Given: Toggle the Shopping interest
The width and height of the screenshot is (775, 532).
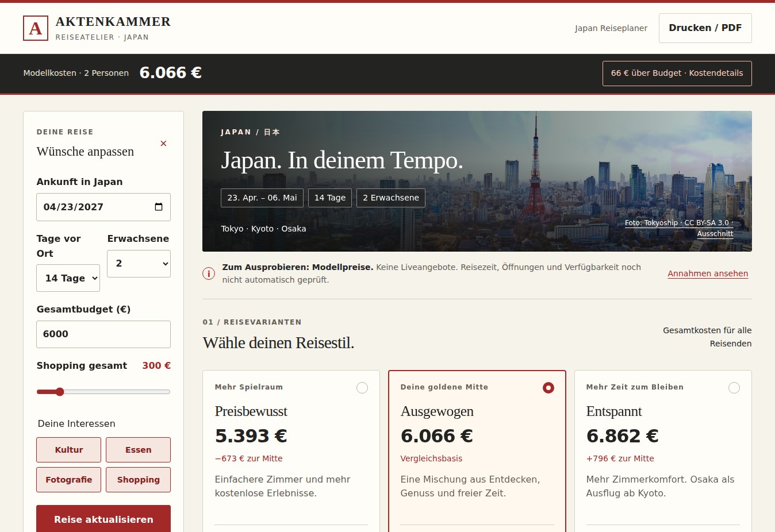Looking at the screenshot, I should pos(139,480).
